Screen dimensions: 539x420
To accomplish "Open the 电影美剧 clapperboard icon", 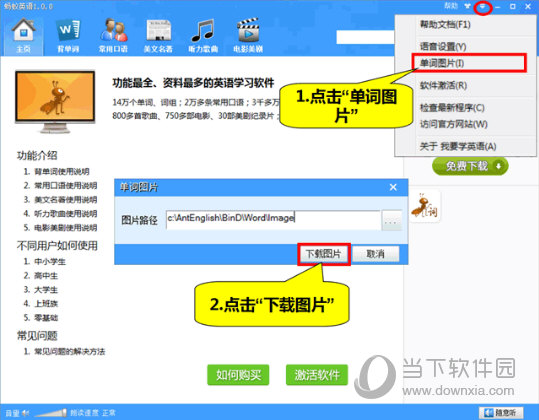I will pyautogui.click(x=248, y=36).
